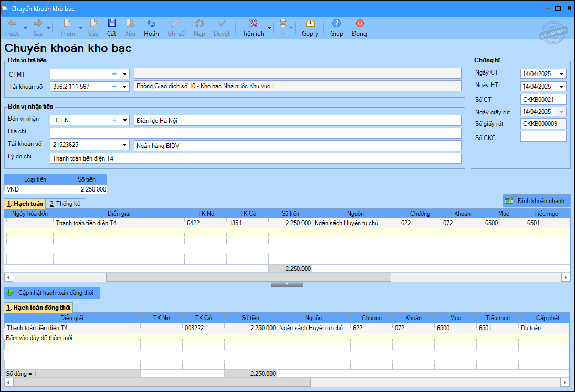Image resolution: width=575 pixels, height=392 pixels.
Task: Click the Lý do chi field
Action: pos(256,158)
